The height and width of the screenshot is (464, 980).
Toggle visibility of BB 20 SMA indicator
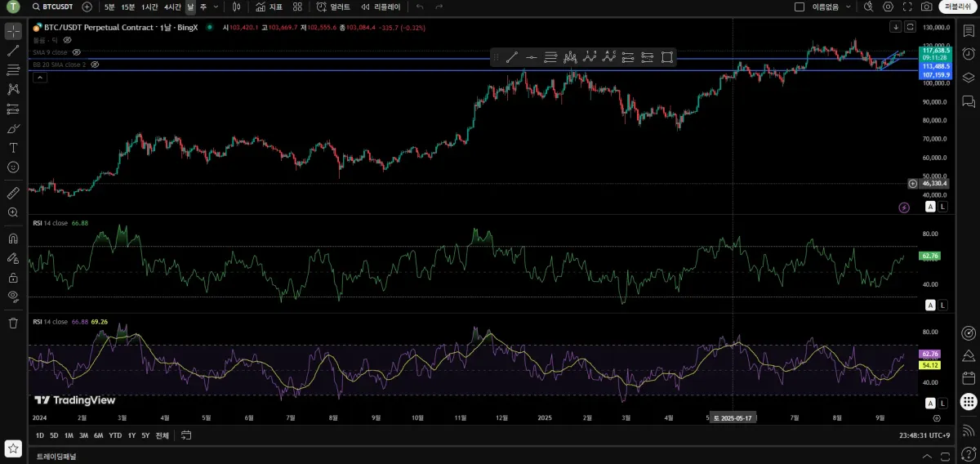point(95,65)
